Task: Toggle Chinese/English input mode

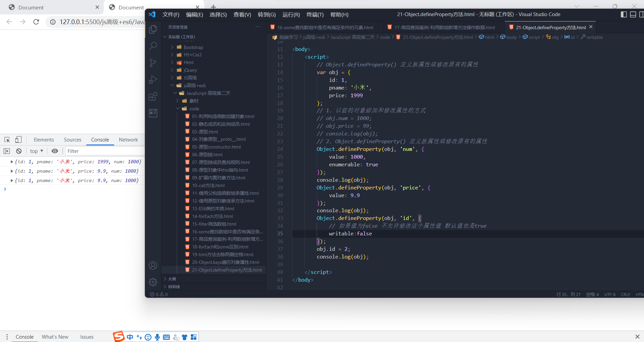Action: pyautogui.click(x=130, y=337)
